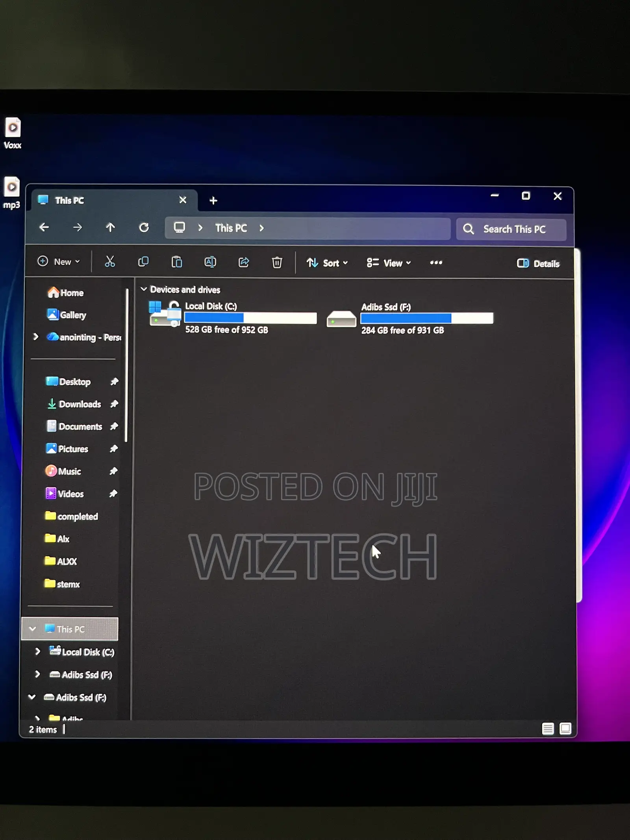Screen dimensions: 630x840
Task: Go back with the left arrow
Action: click(44, 227)
